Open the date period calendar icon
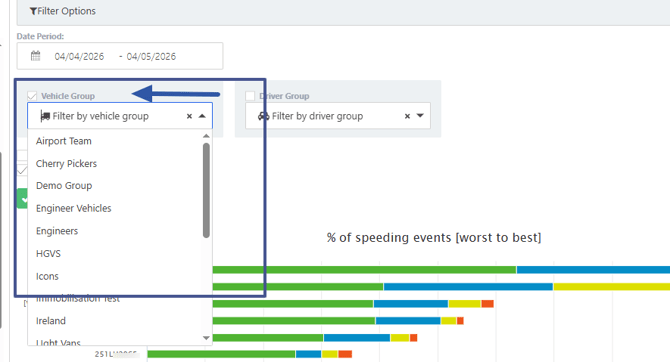 35,56
